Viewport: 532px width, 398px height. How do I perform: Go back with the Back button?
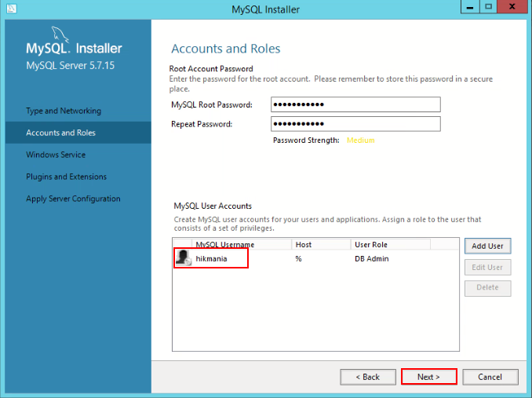tap(368, 377)
